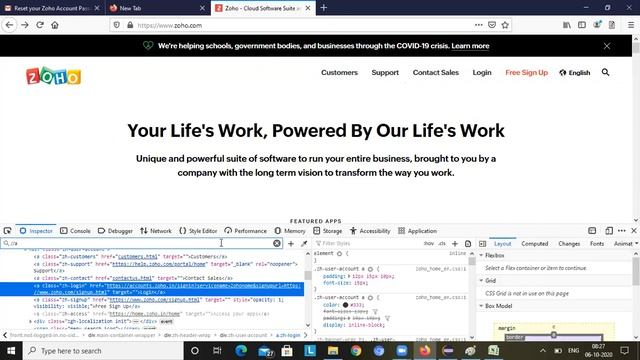Click the eyedropper color picker icon

point(304,244)
